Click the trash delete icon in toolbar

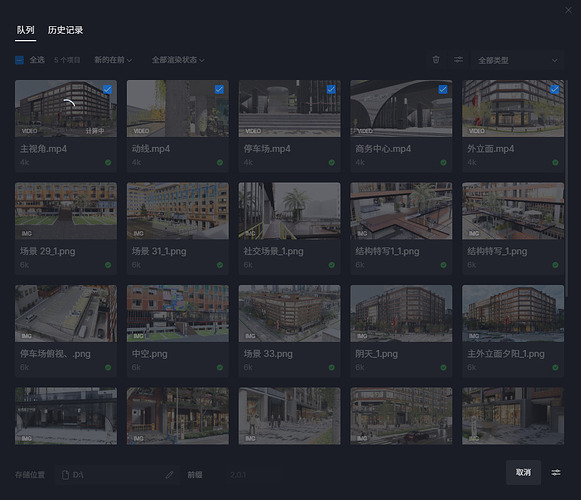[436, 60]
